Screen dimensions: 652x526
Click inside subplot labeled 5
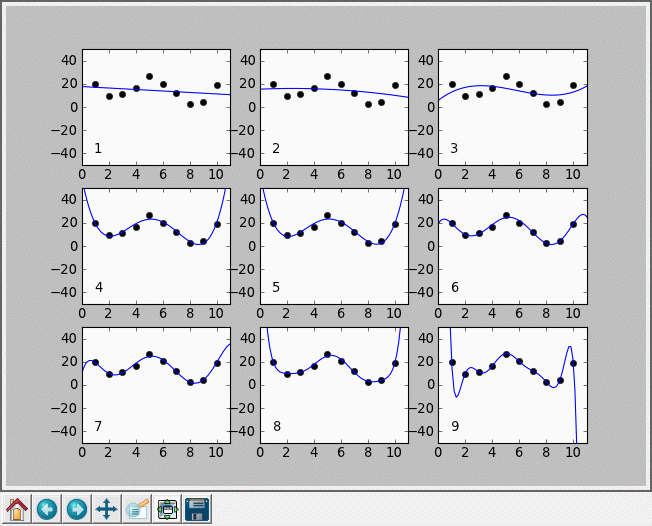click(334, 275)
